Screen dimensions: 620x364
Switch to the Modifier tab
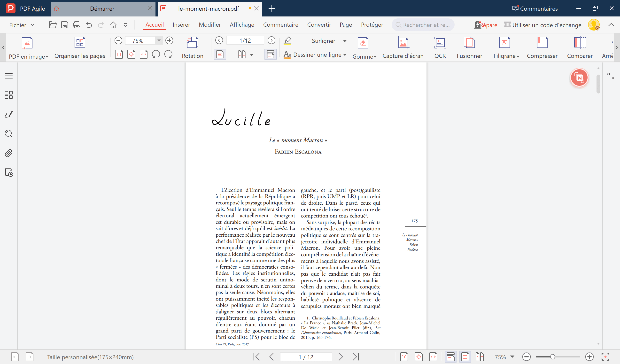[x=210, y=25]
